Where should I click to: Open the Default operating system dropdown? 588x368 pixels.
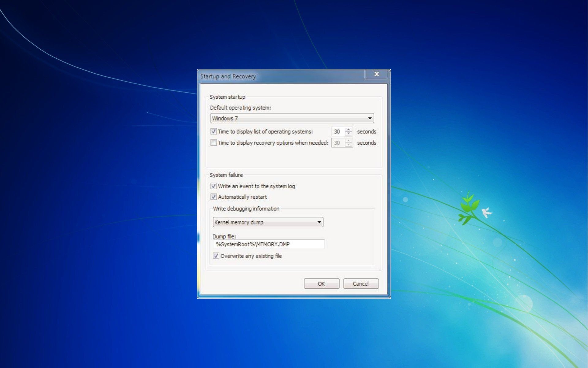tap(292, 118)
